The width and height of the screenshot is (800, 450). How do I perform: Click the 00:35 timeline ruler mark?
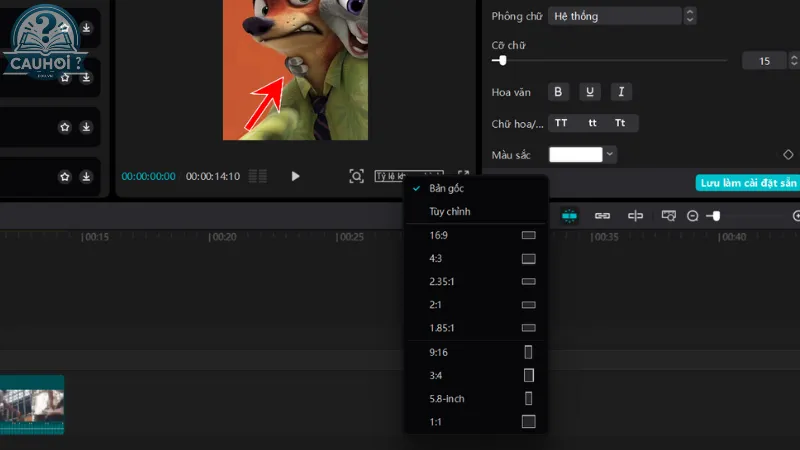pos(605,237)
